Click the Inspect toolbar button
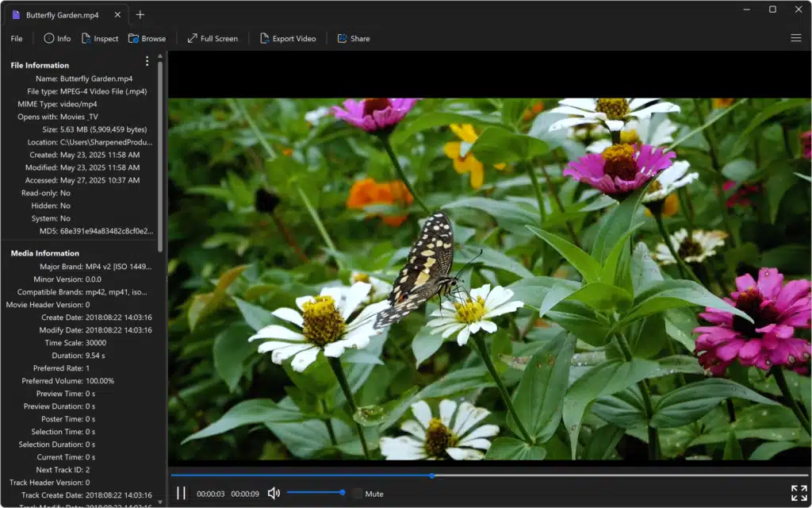 [100, 38]
